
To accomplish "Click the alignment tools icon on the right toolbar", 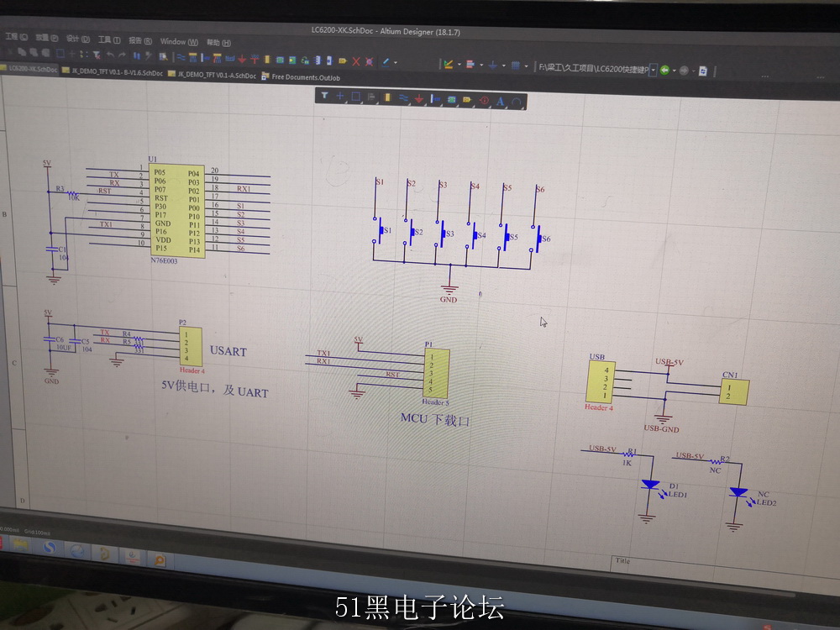I will coord(470,65).
